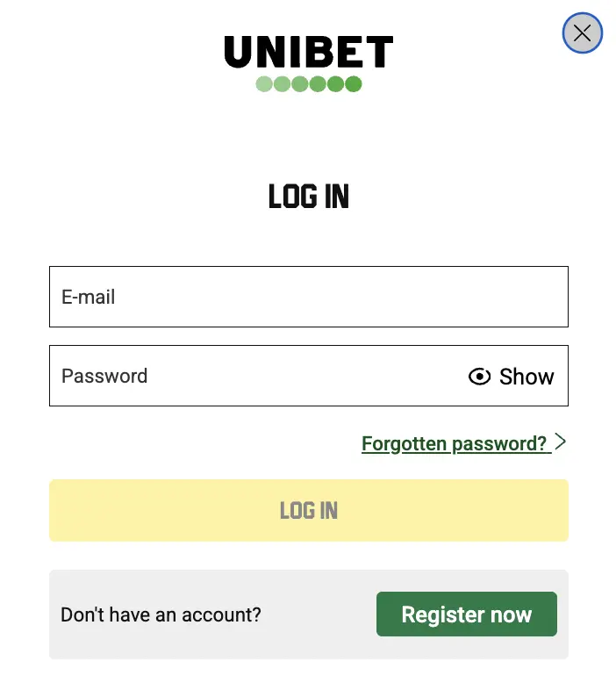Click the leftmost lightest green logo dot
The image size is (616, 697).
click(264, 84)
